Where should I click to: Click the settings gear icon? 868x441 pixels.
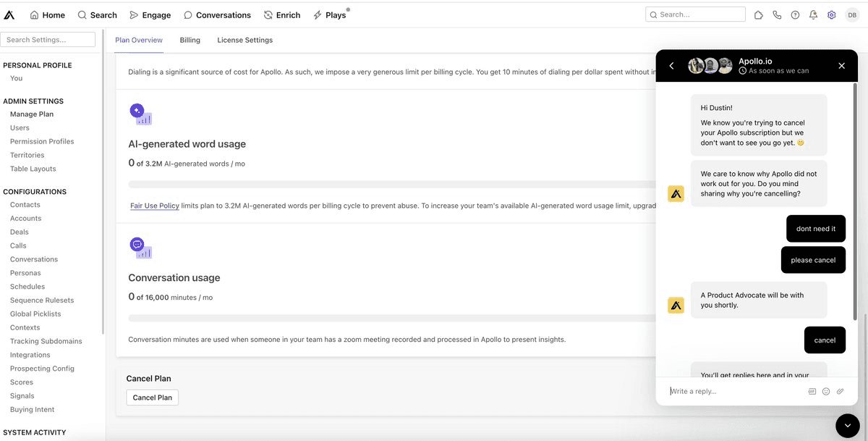[832, 14]
